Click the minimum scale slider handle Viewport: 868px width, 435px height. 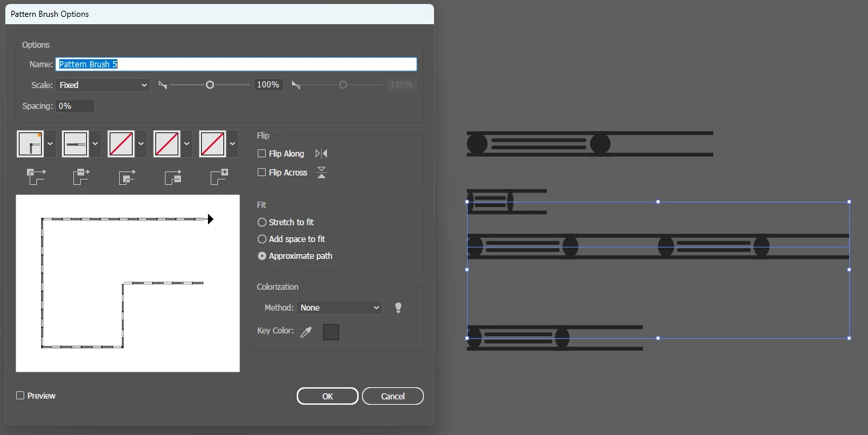pyautogui.click(x=210, y=85)
